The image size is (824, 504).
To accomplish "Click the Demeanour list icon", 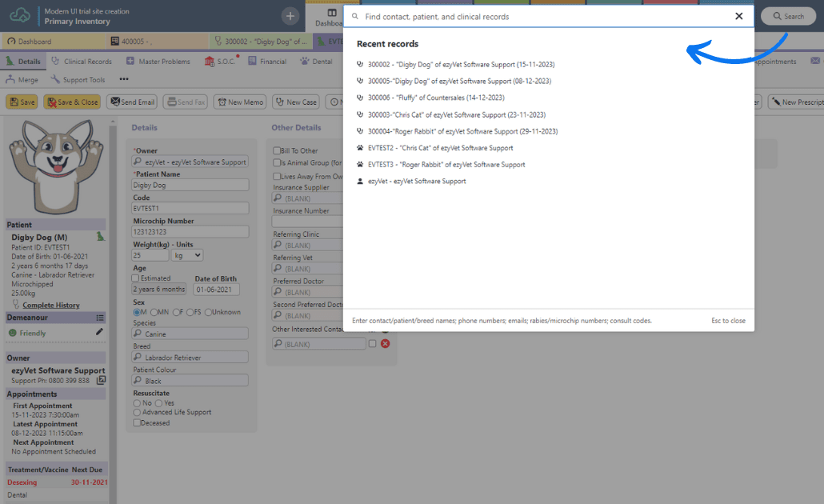I will tap(100, 318).
